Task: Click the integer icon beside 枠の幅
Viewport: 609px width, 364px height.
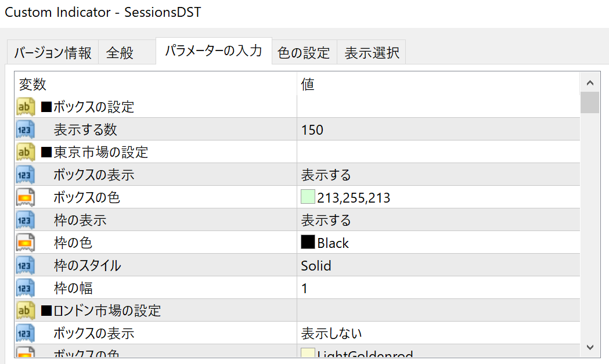Action: click(26, 288)
